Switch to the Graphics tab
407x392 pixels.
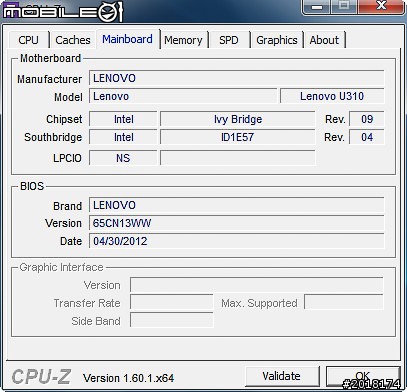[x=277, y=40]
